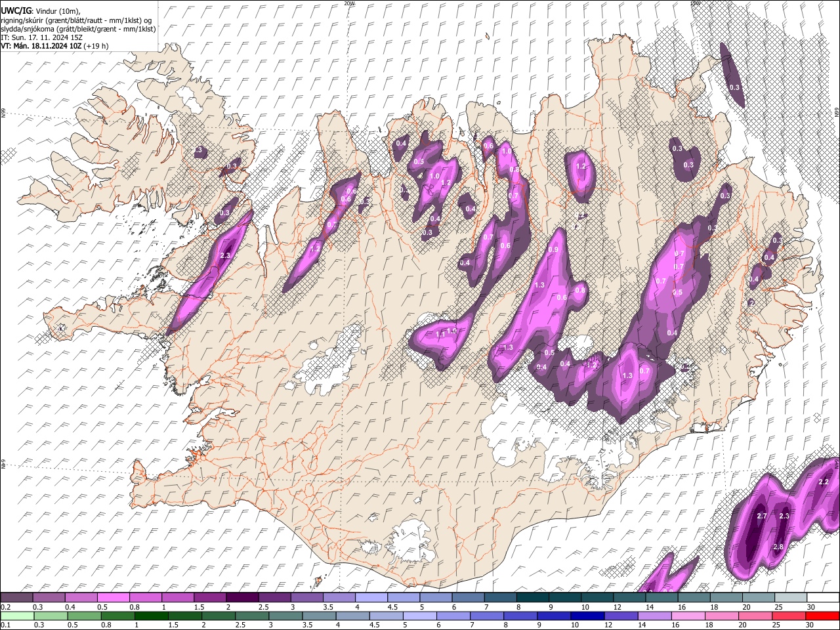Select the rigning/skúrir legend description line
This screenshot has width=840, height=630.
(75, 20)
